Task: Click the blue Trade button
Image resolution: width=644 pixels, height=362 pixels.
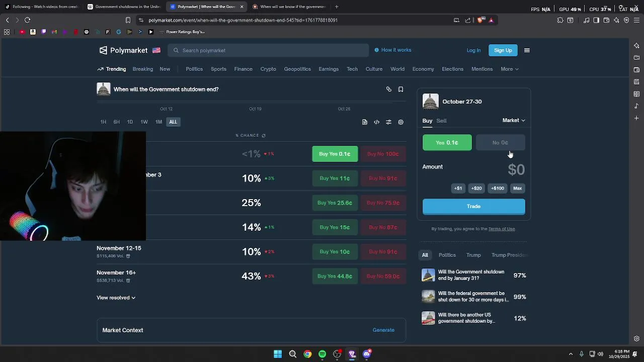Action: tap(473, 207)
